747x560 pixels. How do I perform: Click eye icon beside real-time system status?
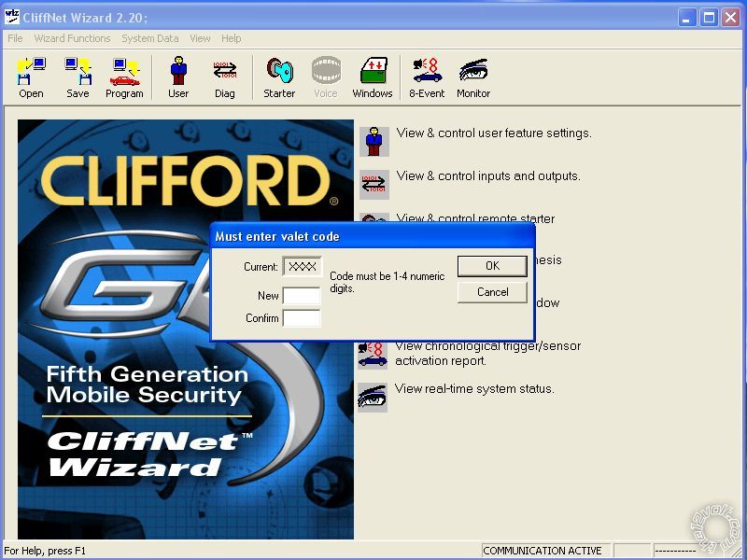373,398
